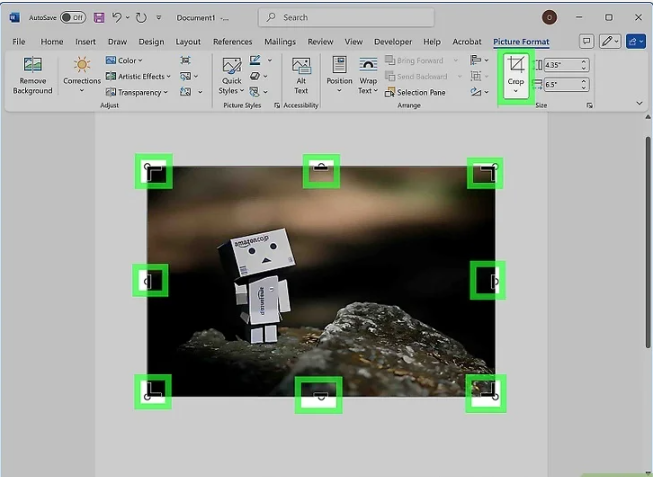
Task: Switch to the Review tab
Action: 320,42
